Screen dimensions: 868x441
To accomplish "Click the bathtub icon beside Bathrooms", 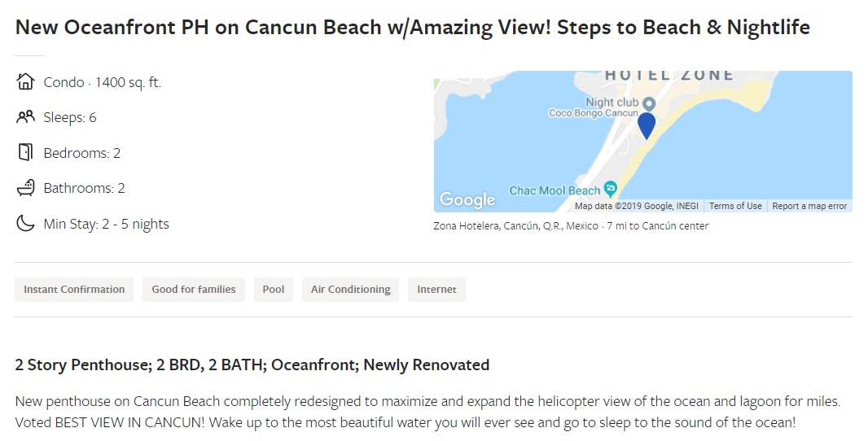I will [25, 188].
